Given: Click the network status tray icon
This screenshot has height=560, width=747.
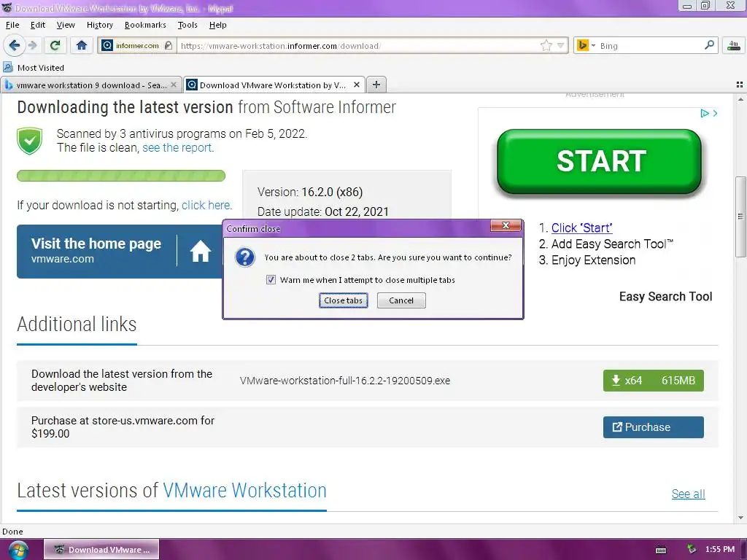Looking at the screenshot, I should 692,549.
